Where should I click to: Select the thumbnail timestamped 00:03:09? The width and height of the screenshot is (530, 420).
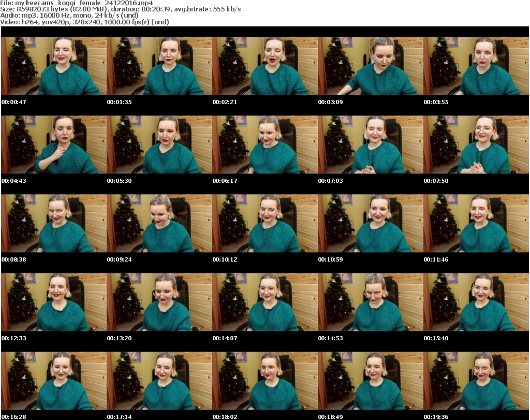(x=371, y=66)
